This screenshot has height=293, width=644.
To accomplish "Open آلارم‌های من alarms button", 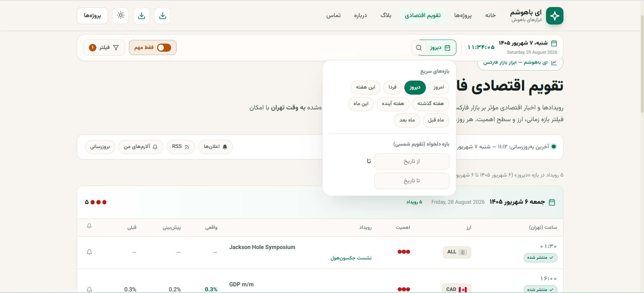I will [x=141, y=147].
